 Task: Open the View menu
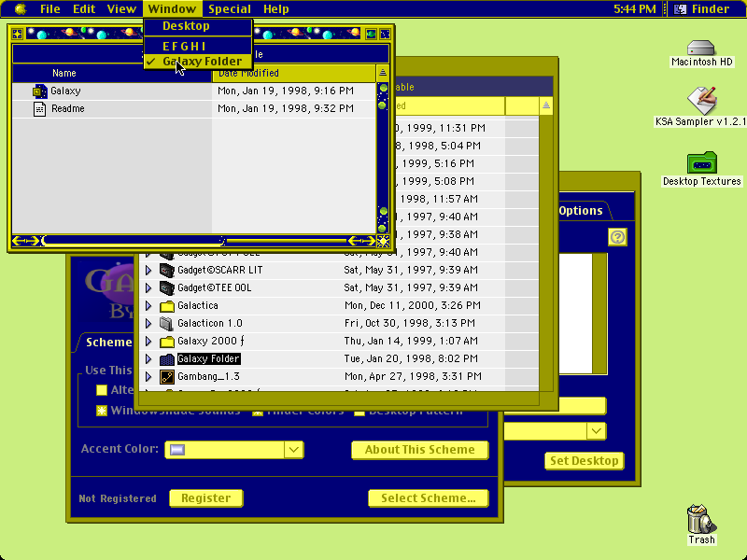click(x=121, y=8)
